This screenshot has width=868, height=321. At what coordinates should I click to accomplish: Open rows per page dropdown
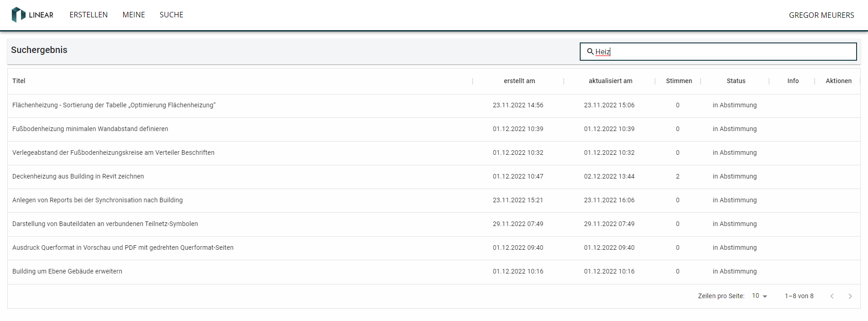click(x=759, y=296)
